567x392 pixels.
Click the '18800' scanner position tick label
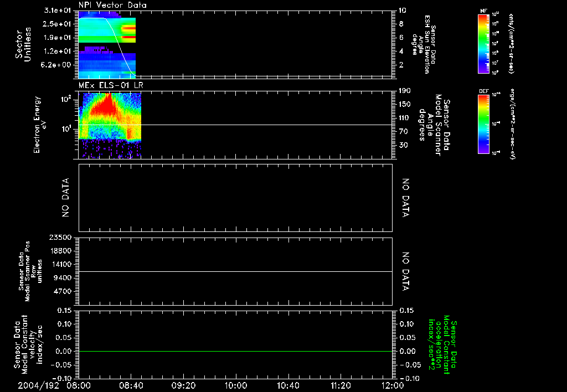coord(60,251)
